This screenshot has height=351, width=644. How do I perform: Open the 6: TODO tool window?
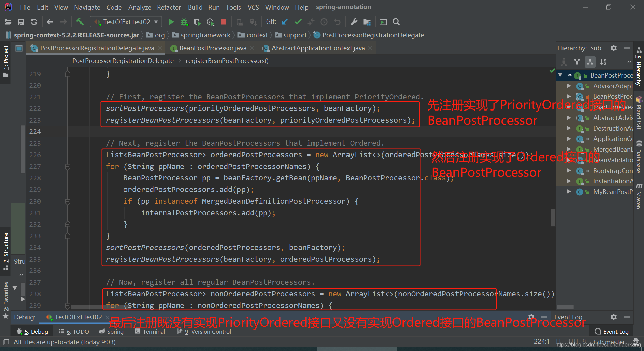point(74,332)
